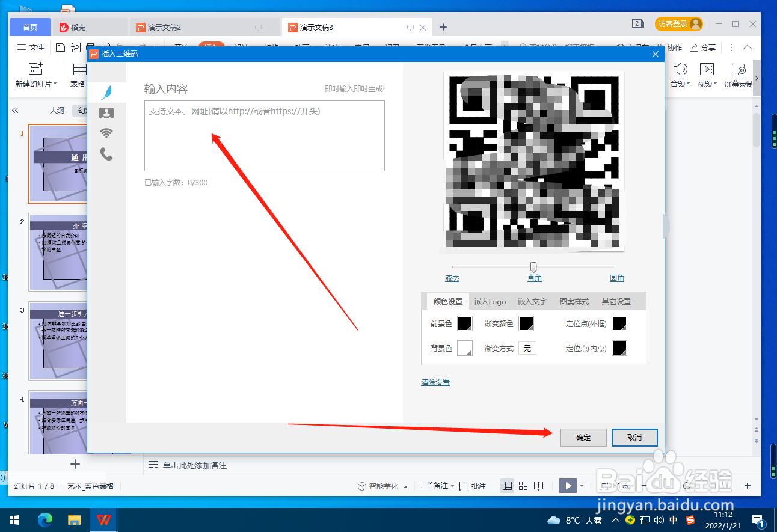Screen dimensions: 777x532
Task: Move the QR corner style slider handle
Action: tap(533, 266)
